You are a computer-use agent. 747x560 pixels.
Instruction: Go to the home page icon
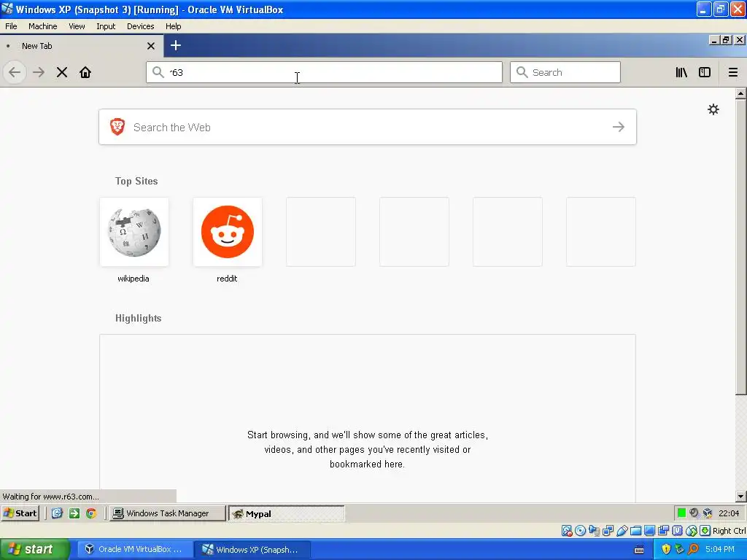click(85, 72)
